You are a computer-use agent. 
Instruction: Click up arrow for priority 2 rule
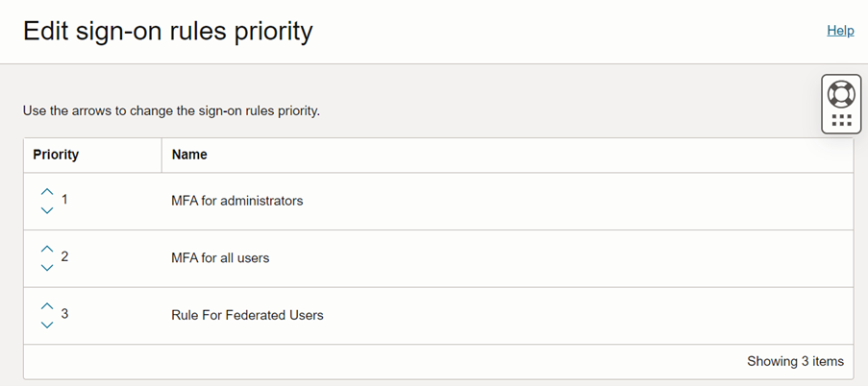pos(47,249)
